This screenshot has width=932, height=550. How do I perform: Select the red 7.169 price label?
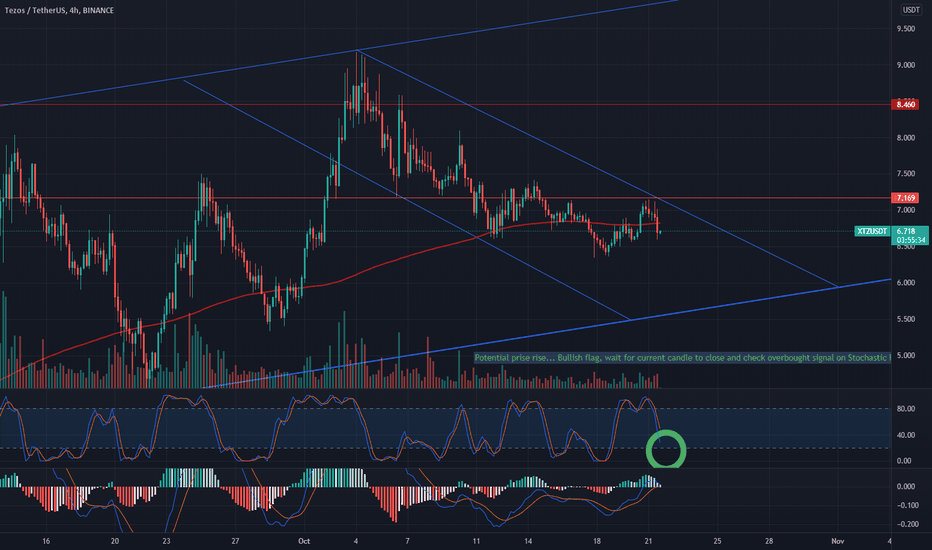(x=905, y=197)
